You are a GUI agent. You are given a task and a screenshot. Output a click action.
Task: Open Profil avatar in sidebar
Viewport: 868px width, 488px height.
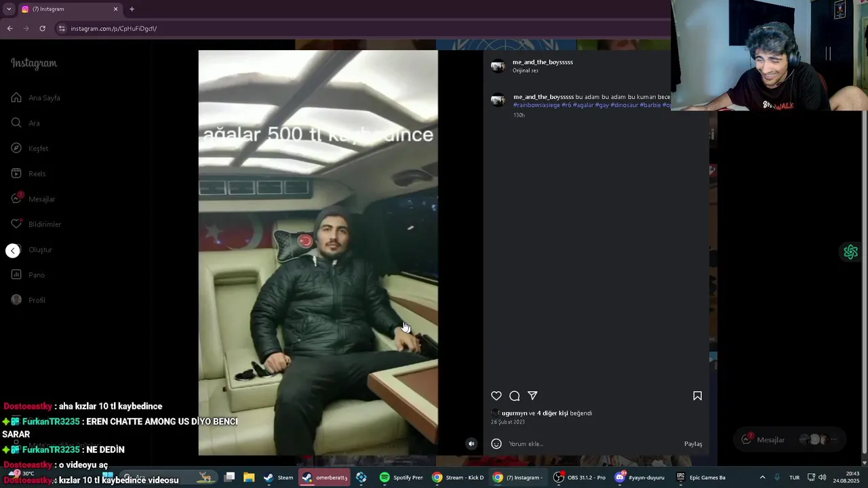[x=16, y=300]
